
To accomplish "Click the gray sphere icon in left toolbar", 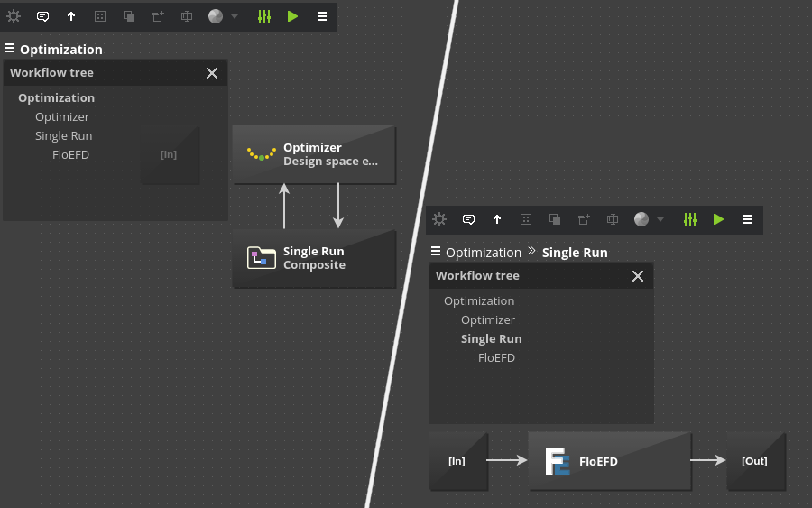I will click(x=216, y=16).
